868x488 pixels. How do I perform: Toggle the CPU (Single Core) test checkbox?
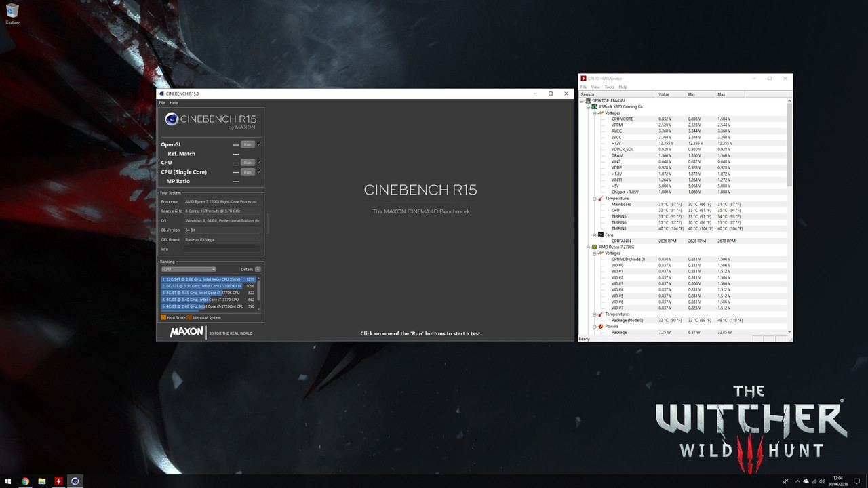(259, 171)
